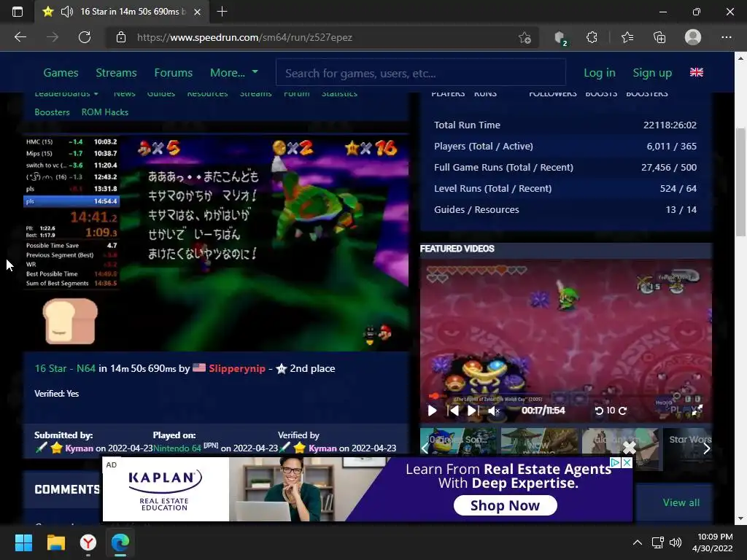
Task: Open the Forums page
Action: (174, 73)
